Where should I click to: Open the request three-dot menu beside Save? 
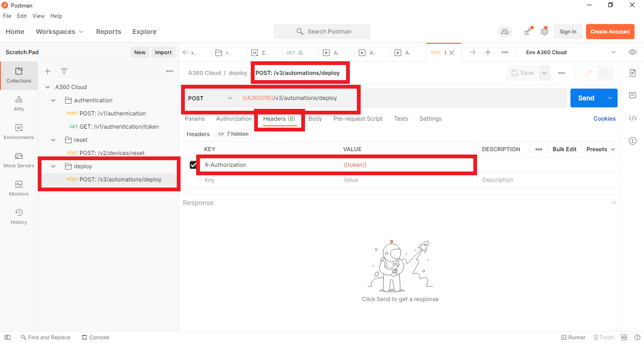[561, 73]
